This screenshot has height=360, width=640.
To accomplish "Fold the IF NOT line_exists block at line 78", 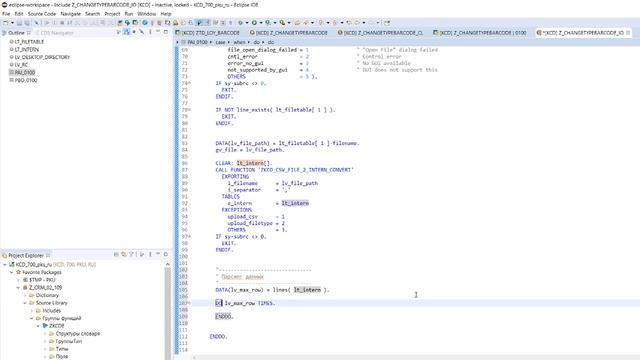I will [x=189, y=110].
